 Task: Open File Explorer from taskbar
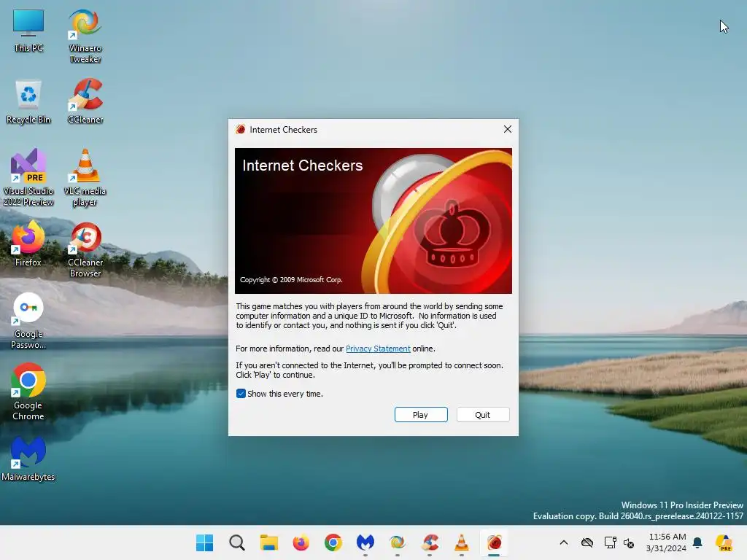(268, 542)
